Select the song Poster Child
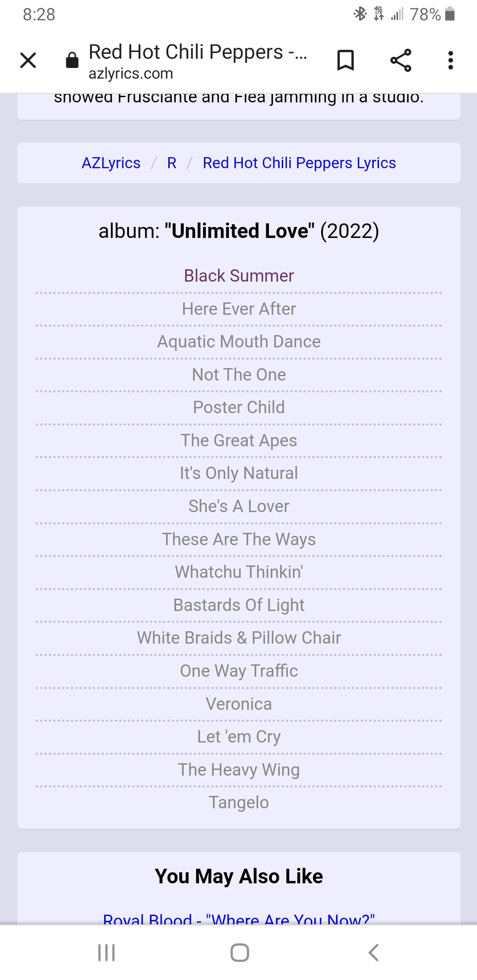This screenshot has height=980, width=477. click(x=238, y=407)
